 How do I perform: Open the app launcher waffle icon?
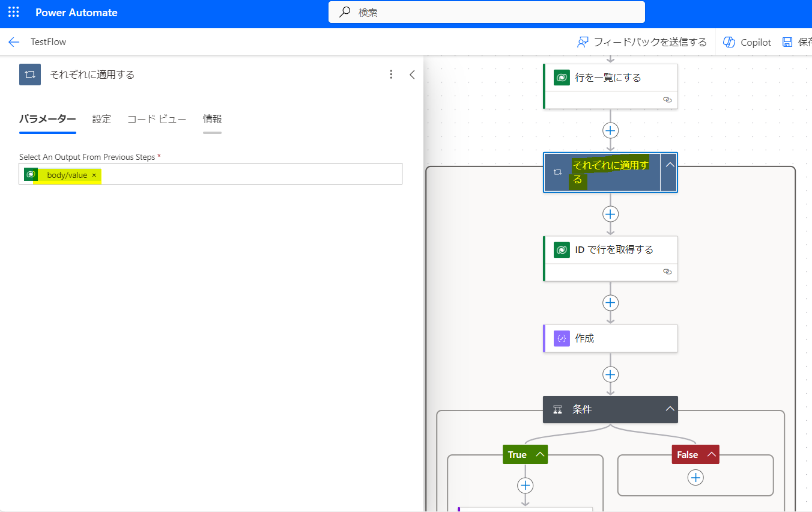point(13,12)
